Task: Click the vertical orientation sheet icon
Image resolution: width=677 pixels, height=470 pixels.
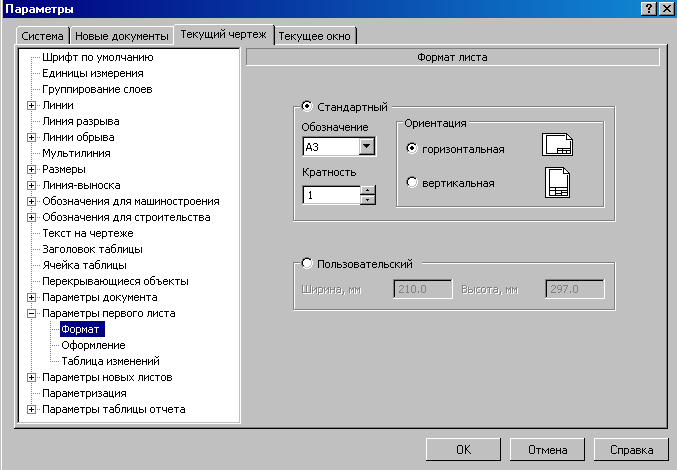Action: (557, 183)
